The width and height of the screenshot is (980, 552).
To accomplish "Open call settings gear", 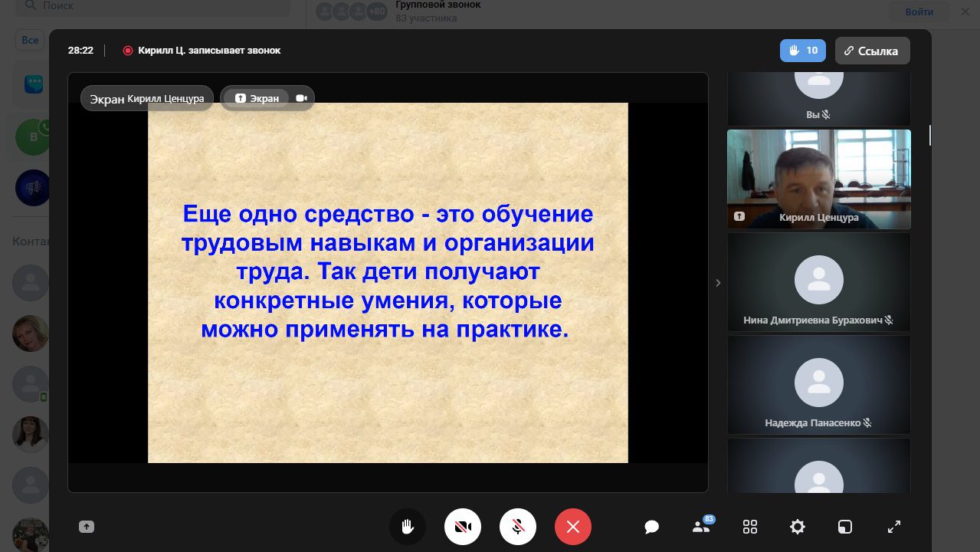I will pyautogui.click(x=798, y=527).
